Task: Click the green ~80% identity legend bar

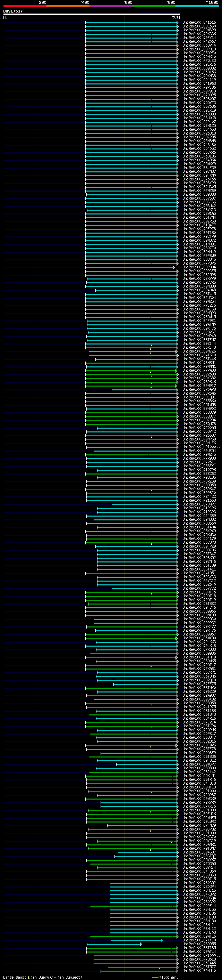Action: [154, 6]
